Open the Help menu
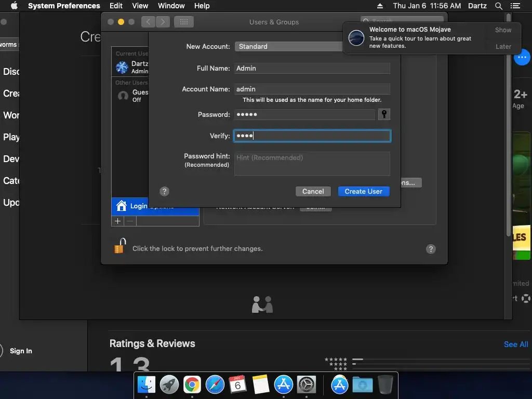532x399 pixels. [x=202, y=6]
